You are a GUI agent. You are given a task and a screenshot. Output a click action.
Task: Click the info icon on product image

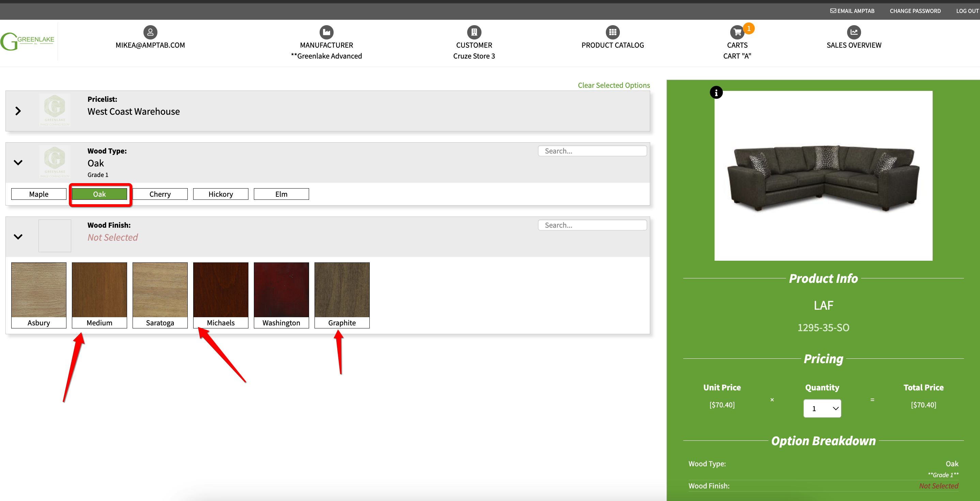click(716, 92)
